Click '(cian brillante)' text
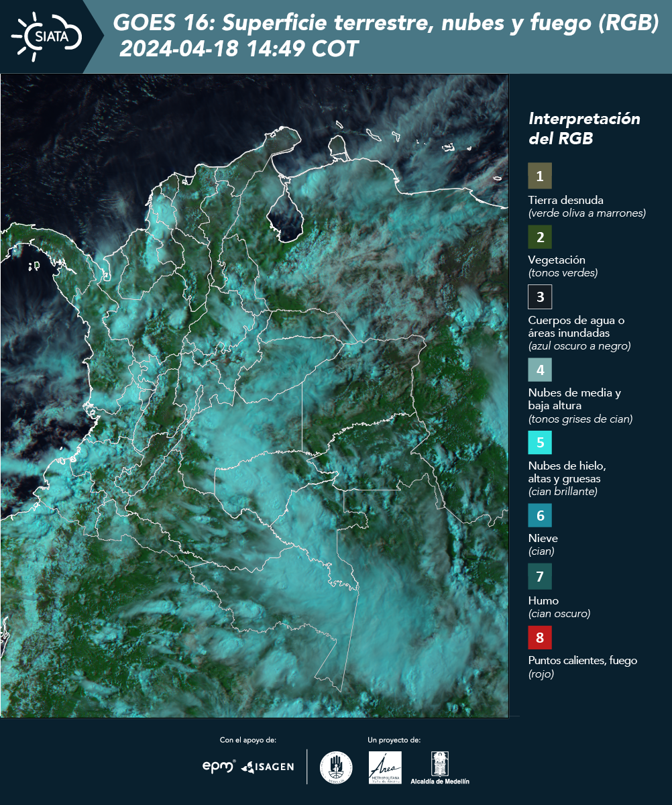672x805 pixels. point(563,491)
